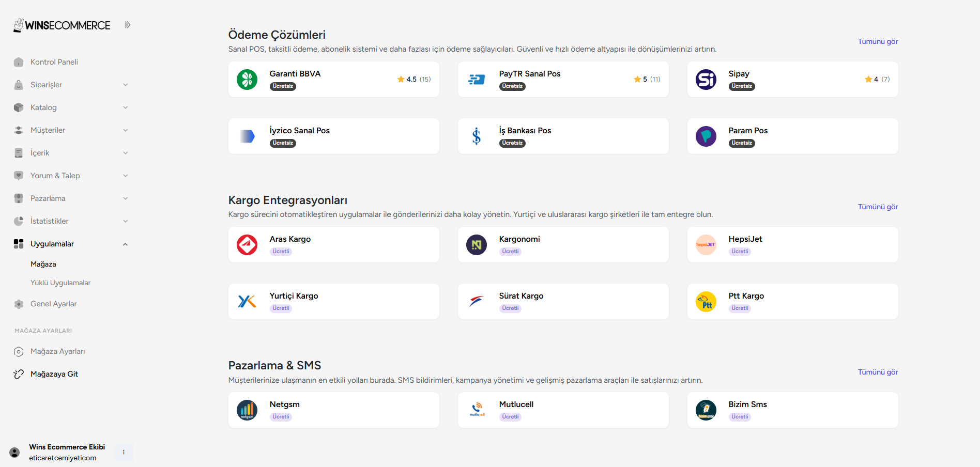Click the Müşteriler people icon

pyautogui.click(x=19, y=130)
